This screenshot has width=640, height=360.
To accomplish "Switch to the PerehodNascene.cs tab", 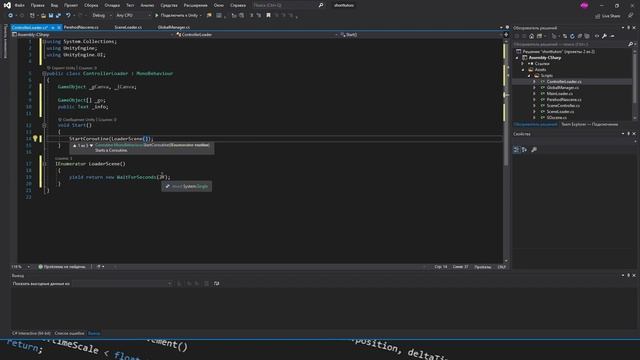I will pyautogui.click(x=81, y=27).
